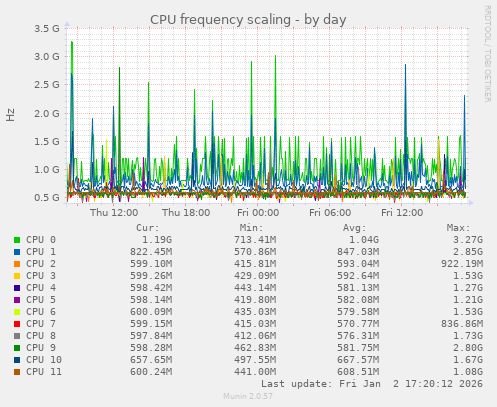Click CPU 0 current value 1.19G
Image resolution: width=497 pixels, height=407 pixels.
click(x=157, y=240)
